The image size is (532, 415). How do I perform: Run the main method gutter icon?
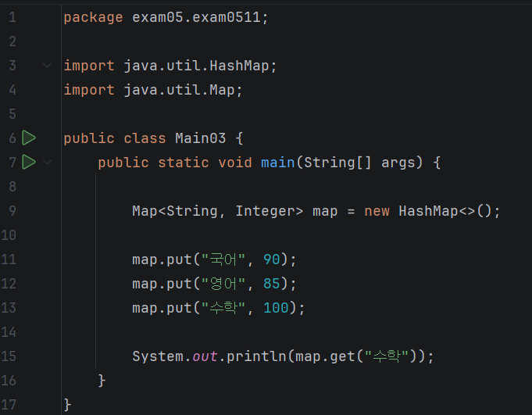pyautogui.click(x=29, y=163)
